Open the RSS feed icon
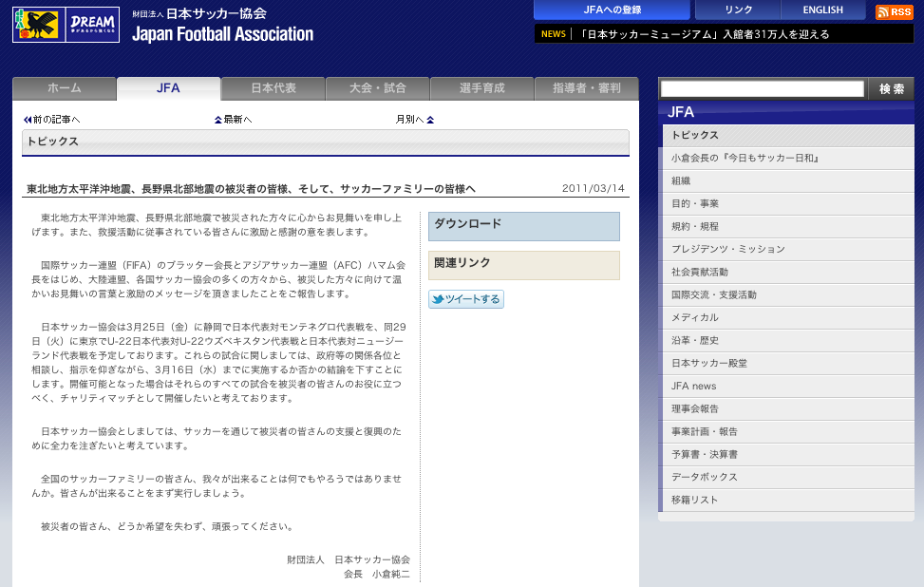Viewport: 924px width, 587px height. pos(894,11)
